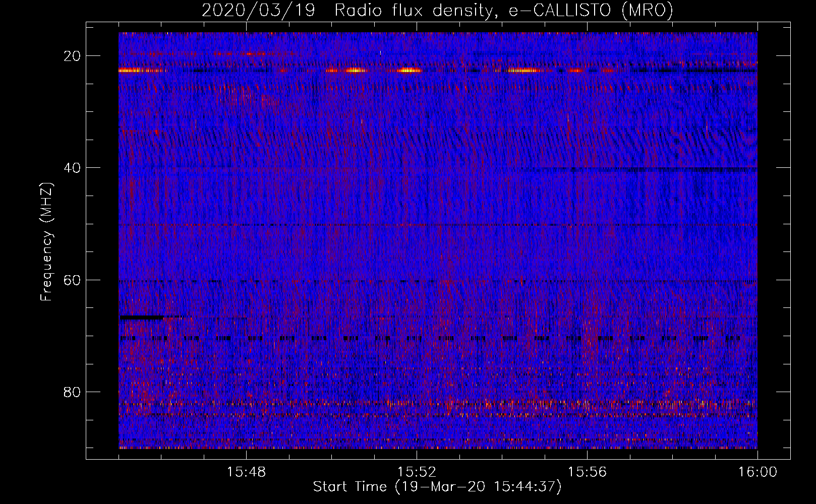Click the 40 frequency tick label
The width and height of the screenshot is (816, 504).
pyautogui.click(x=72, y=168)
